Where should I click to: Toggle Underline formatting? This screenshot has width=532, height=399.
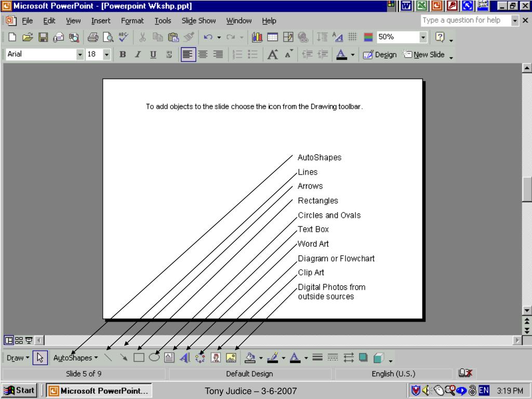[x=153, y=54]
